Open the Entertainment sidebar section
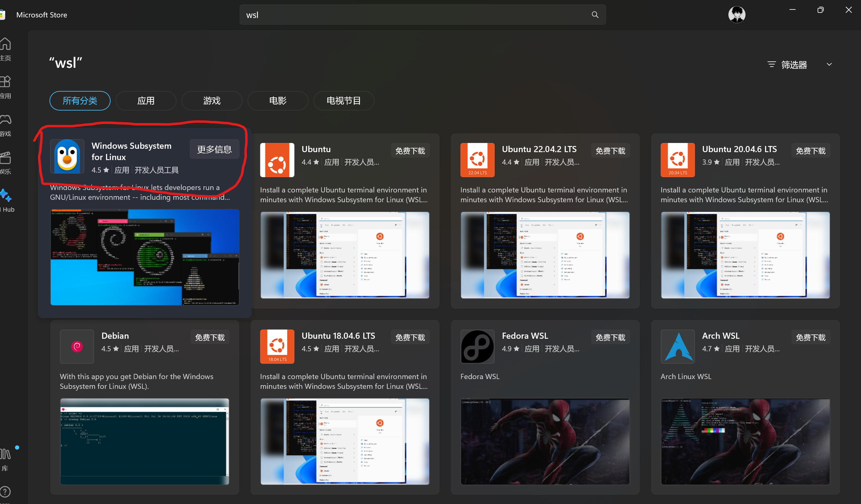Screen dimensions: 861x504 6,158
